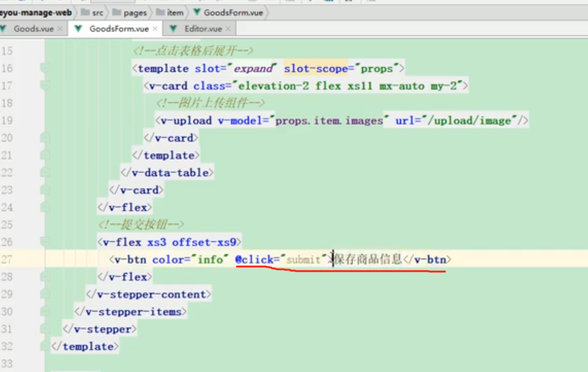The height and width of the screenshot is (372, 588).
Task: Click the color="info" attribute
Action: [x=190, y=259]
